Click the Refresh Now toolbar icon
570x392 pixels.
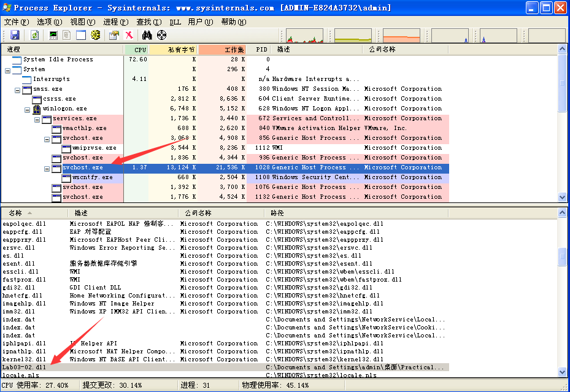pyautogui.click(x=34, y=35)
